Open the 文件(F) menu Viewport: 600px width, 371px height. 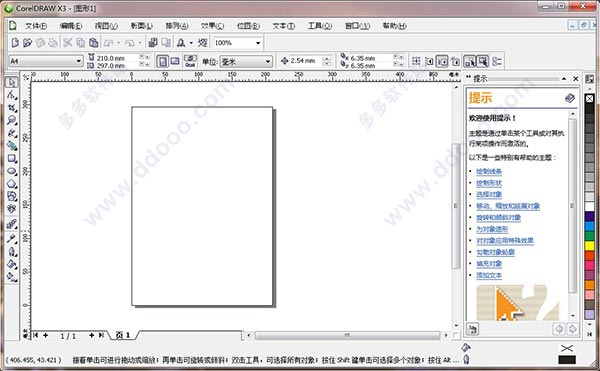point(36,26)
